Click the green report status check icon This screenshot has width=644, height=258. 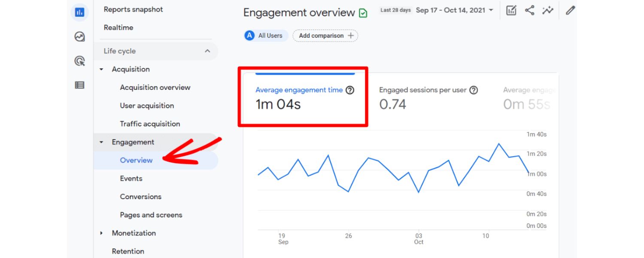[363, 13]
